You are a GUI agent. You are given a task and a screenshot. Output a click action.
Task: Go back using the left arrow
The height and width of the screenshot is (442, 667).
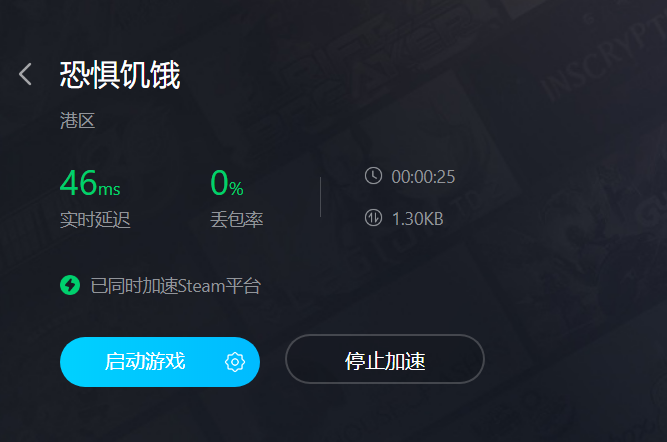[25, 74]
